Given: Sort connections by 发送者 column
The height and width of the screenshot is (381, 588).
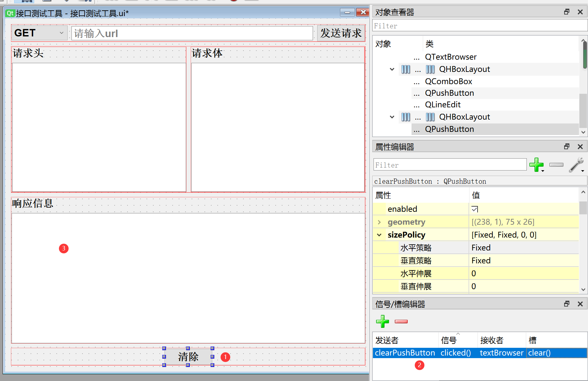Looking at the screenshot, I should 405,340.
